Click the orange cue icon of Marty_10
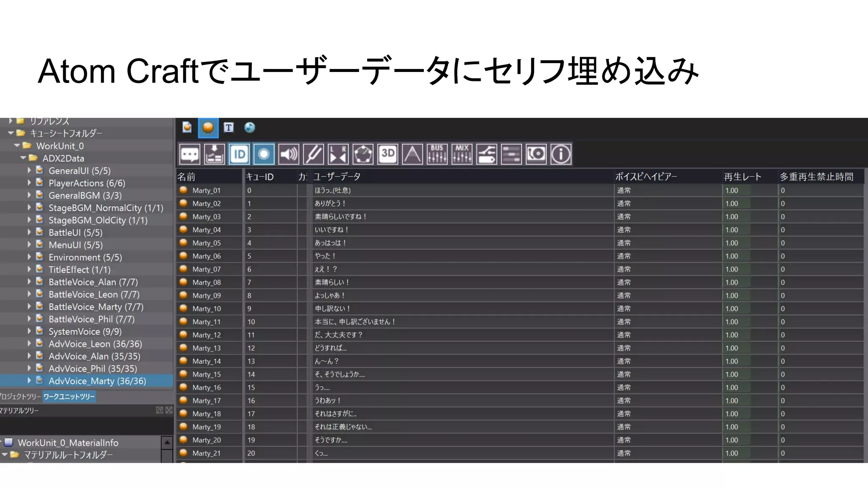The image size is (868, 488). pyautogui.click(x=184, y=308)
